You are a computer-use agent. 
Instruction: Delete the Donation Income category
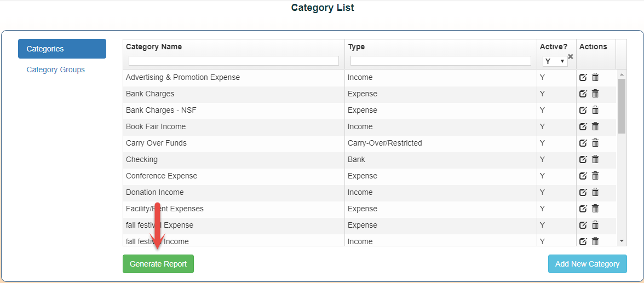(x=595, y=192)
